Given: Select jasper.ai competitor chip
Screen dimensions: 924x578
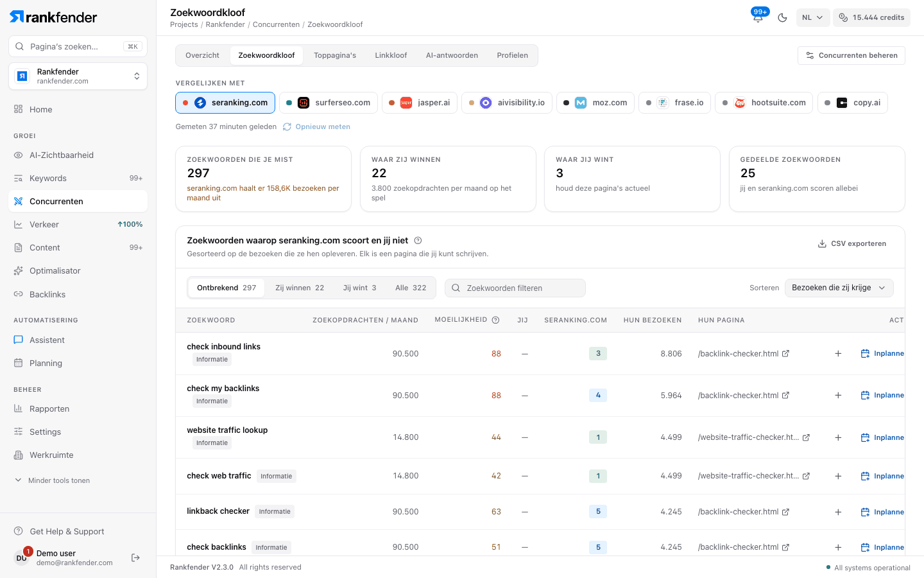Looking at the screenshot, I should pos(420,103).
